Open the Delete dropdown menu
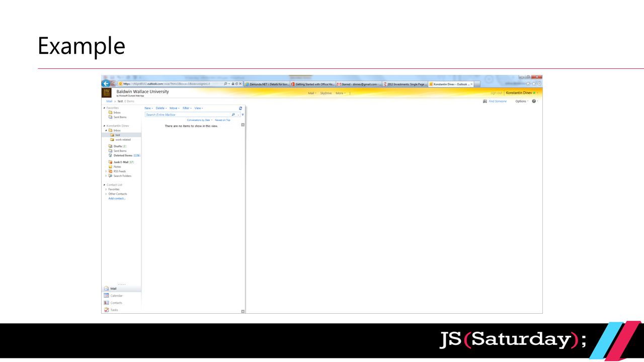Viewport: 644px width, 362px height. pyautogui.click(x=161, y=108)
